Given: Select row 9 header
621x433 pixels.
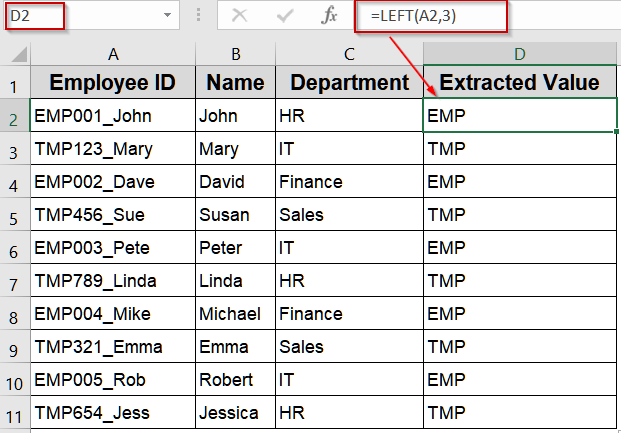Looking at the screenshot, I should click(15, 346).
